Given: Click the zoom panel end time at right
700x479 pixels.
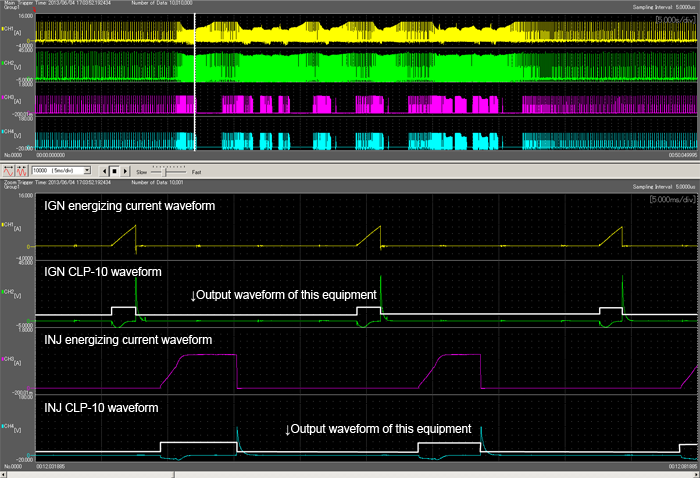Looking at the screenshot, I should pyautogui.click(x=683, y=467).
